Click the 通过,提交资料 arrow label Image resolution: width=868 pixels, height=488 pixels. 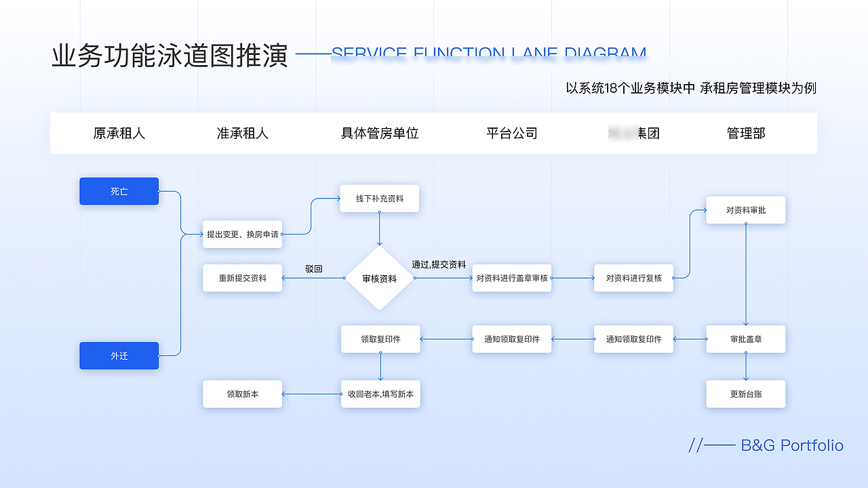439,264
